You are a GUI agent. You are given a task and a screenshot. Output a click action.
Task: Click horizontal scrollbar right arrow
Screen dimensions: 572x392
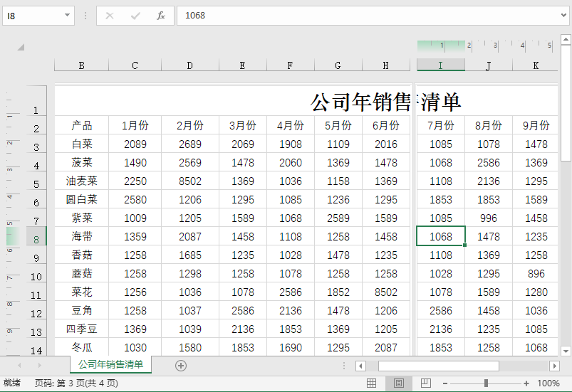pos(554,366)
